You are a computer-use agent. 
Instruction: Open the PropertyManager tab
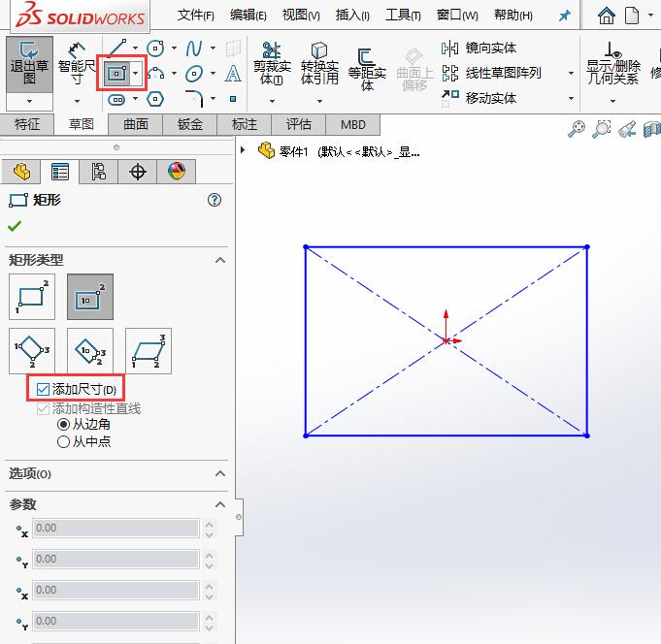pos(60,172)
